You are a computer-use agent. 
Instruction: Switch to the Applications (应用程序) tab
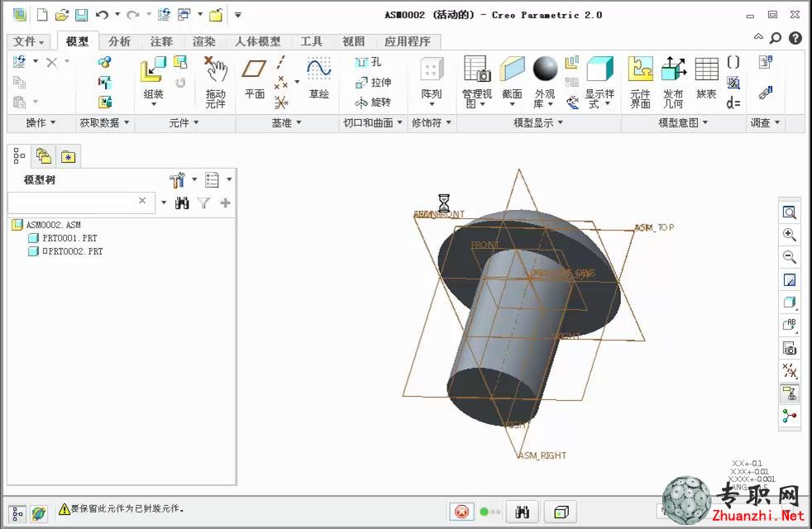tap(407, 41)
